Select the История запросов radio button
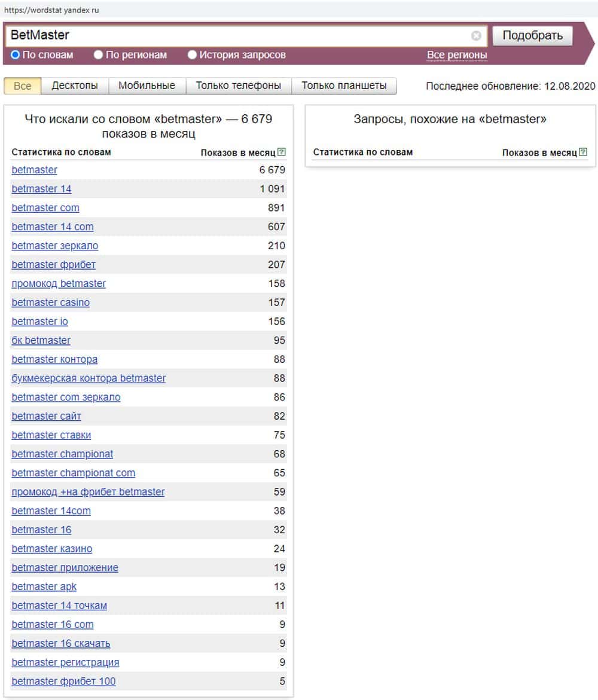This screenshot has width=598, height=700. pyautogui.click(x=192, y=55)
